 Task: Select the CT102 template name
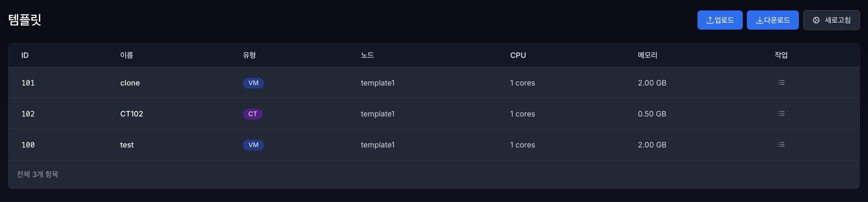point(132,114)
